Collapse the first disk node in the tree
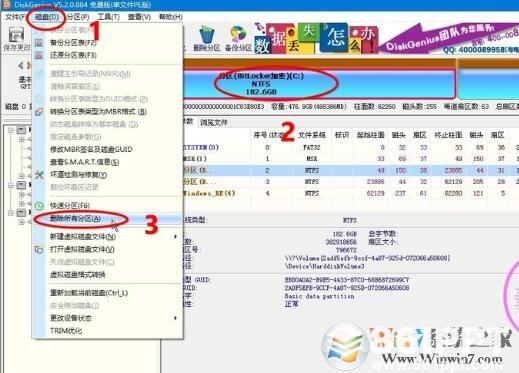The height and width of the screenshot is (373, 519). 11,130
